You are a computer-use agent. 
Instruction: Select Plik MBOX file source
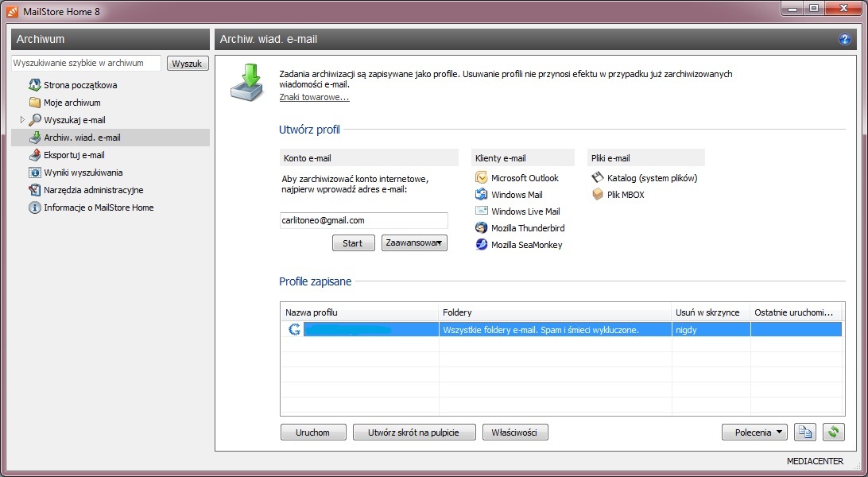point(626,195)
